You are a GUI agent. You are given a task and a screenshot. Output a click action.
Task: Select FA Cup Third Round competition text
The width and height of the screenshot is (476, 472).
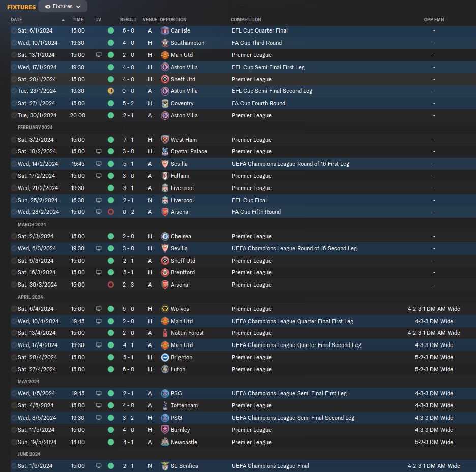pos(256,43)
